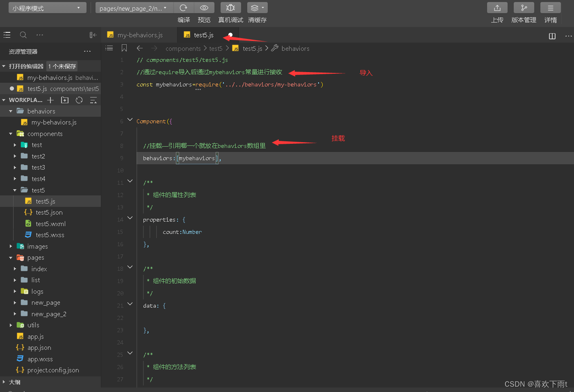Expand the logs folder under pages
Viewport: 574px width, 392px height.
[x=15, y=292]
